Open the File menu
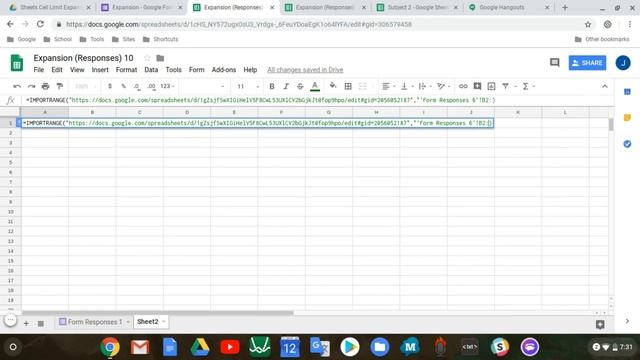The width and height of the screenshot is (640, 360). (39, 70)
